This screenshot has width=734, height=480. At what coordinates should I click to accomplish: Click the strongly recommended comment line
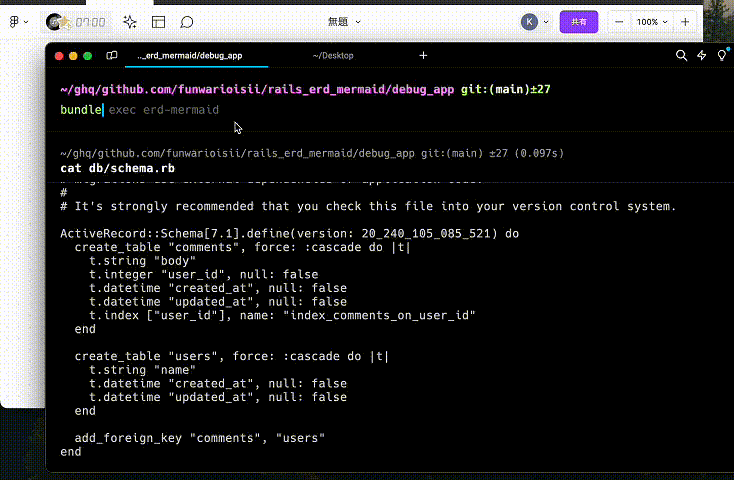(368, 206)
